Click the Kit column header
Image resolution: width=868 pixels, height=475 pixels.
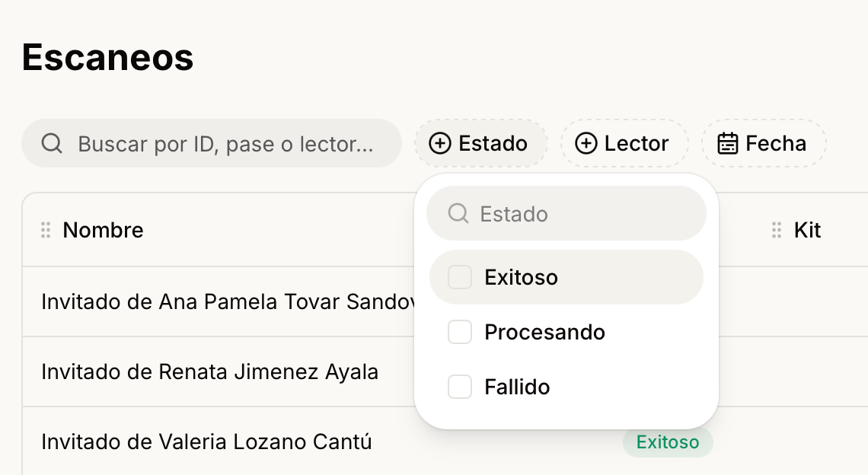807,230
